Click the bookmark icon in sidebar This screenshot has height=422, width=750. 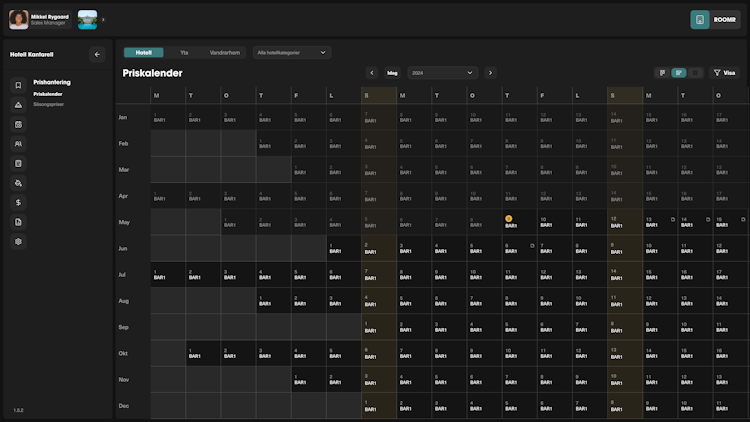tap(18, 86)
